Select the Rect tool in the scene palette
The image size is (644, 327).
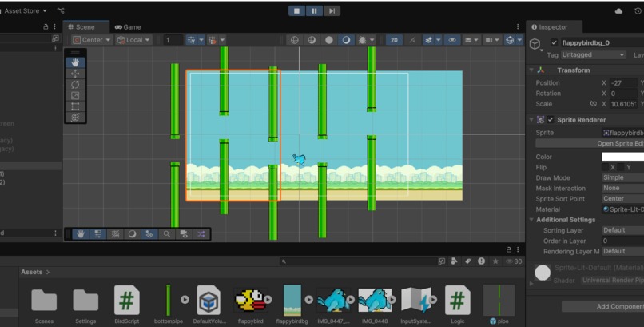75,106
